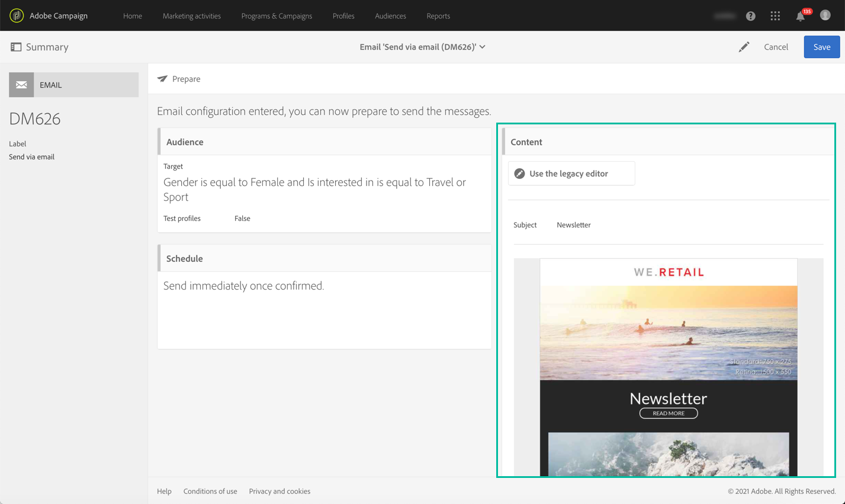Click the surfers banner image in preview
The width and height of the screenshot is (845, 504).
click(669, 333)
